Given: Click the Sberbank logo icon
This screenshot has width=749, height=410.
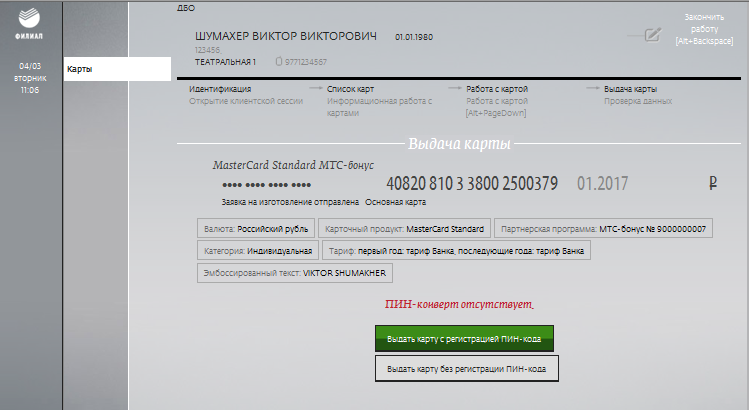Looking at the screenshot, I should tap(29, 19).
